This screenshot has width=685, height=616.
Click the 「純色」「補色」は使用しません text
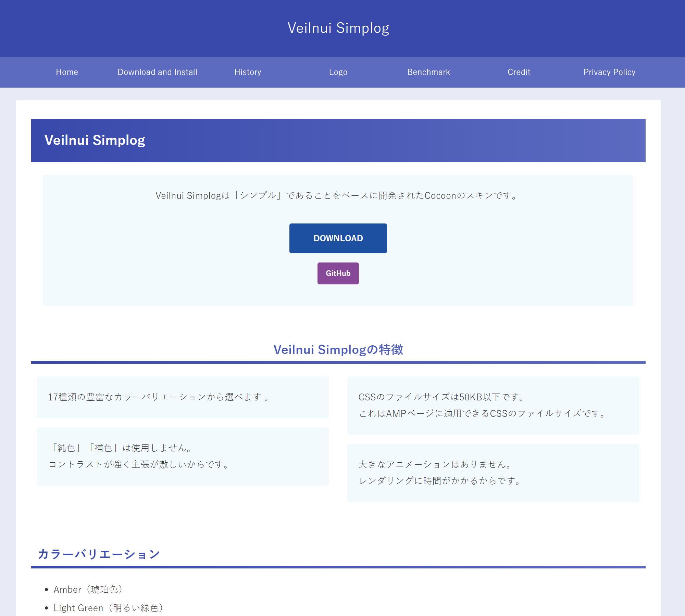pyautogui.click(x=122, y=448)
